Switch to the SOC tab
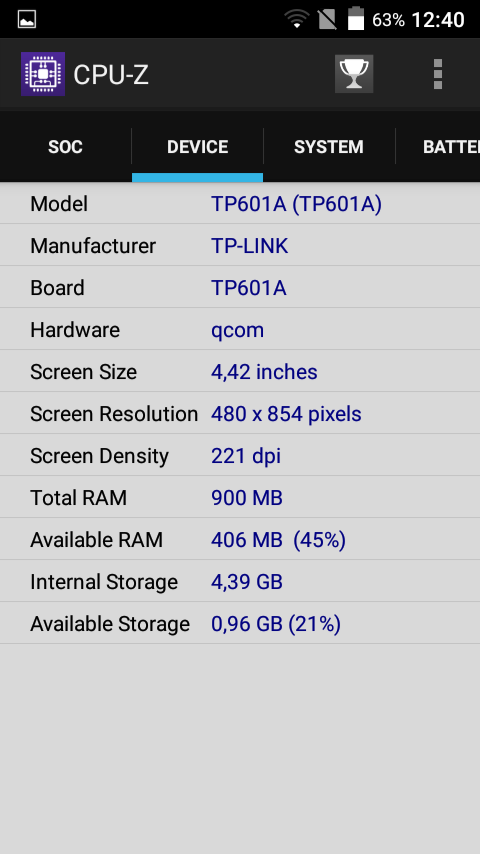Image resolution: width=480 pixels, height=854 pixels. coord(65,147)
